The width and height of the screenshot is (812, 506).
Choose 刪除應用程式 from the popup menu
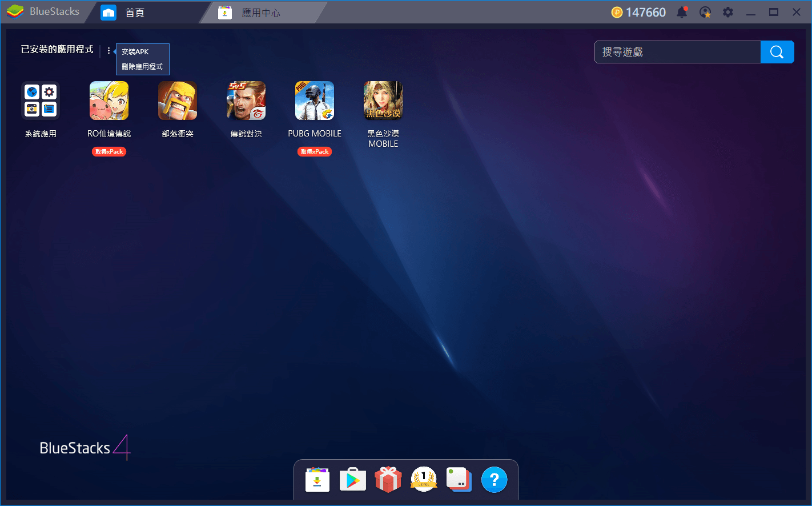tap(142, 67)
